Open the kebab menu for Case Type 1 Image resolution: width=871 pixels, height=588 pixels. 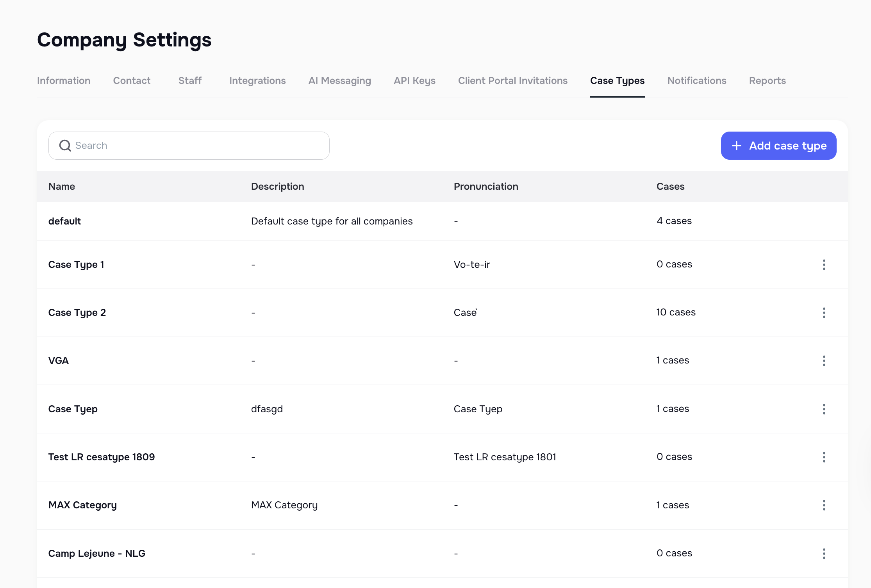[824, 265]
